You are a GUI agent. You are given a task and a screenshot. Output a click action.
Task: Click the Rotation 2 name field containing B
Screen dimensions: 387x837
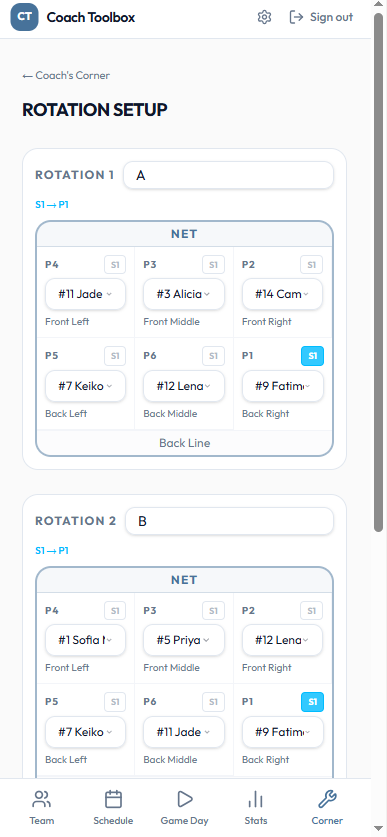[x=230, y=521]
